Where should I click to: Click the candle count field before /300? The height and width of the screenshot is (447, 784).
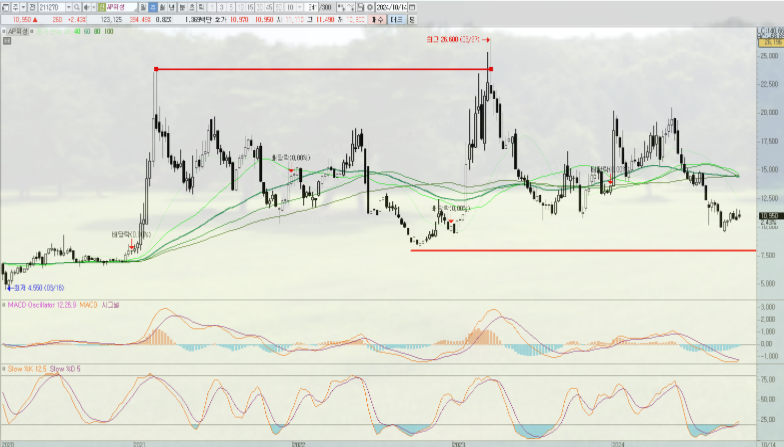pos(312,8)
